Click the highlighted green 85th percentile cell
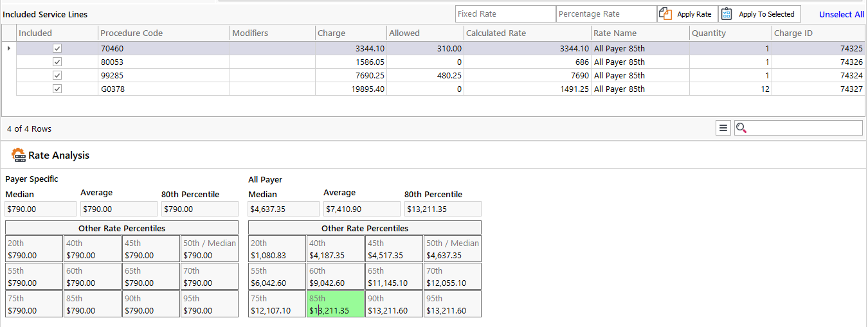The height and width of the screenshot is (327, 868). pos(336,305)
